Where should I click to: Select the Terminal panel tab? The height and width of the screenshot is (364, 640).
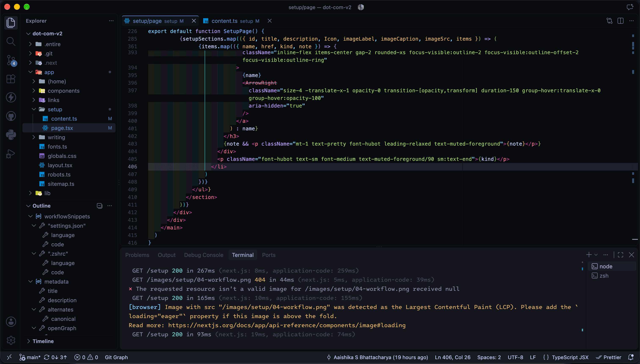pos(243,255)
